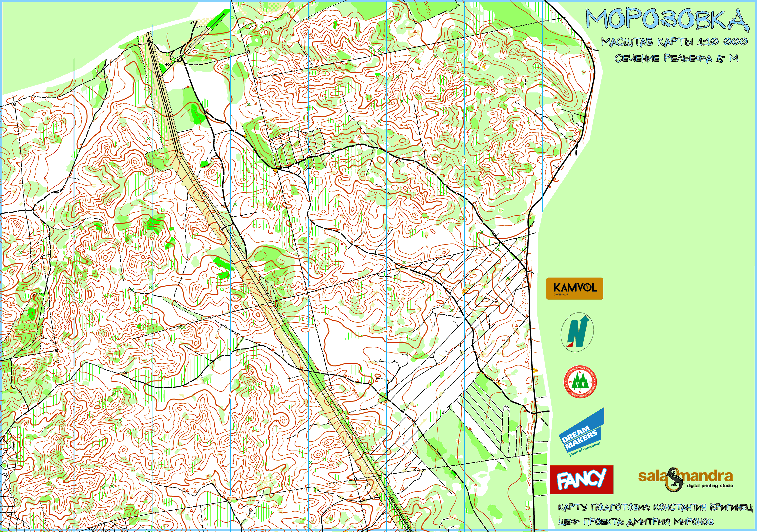Click the scale text "МАСШТАБ КАРТЫ 1:10 000"
The width and height of the screenshot is (757, 532).
tap(674, 42)
